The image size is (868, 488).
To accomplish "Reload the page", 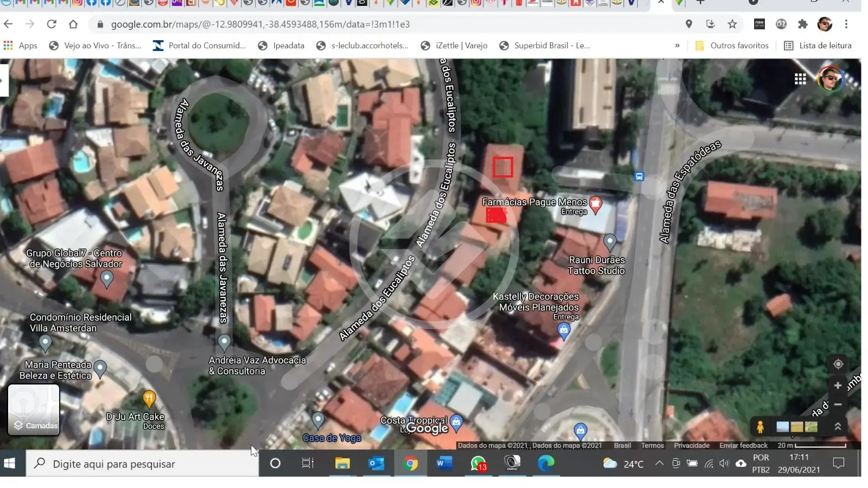I will pyautogui.click(x=52, y=24).
